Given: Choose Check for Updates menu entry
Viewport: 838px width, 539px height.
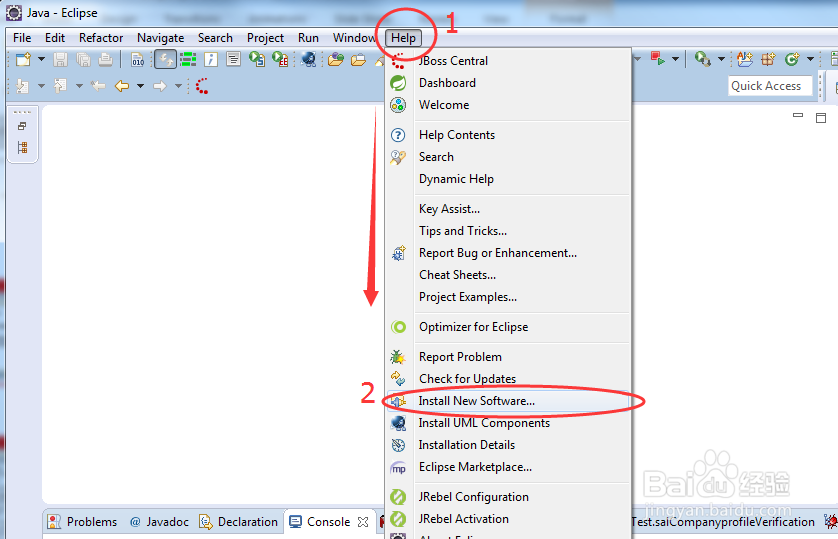Looking at the screenshot, I should tap(508, 379).
